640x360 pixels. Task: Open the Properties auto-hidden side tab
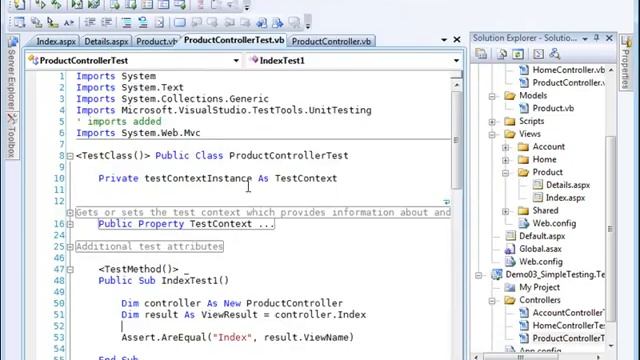click(x=627, y=63)
